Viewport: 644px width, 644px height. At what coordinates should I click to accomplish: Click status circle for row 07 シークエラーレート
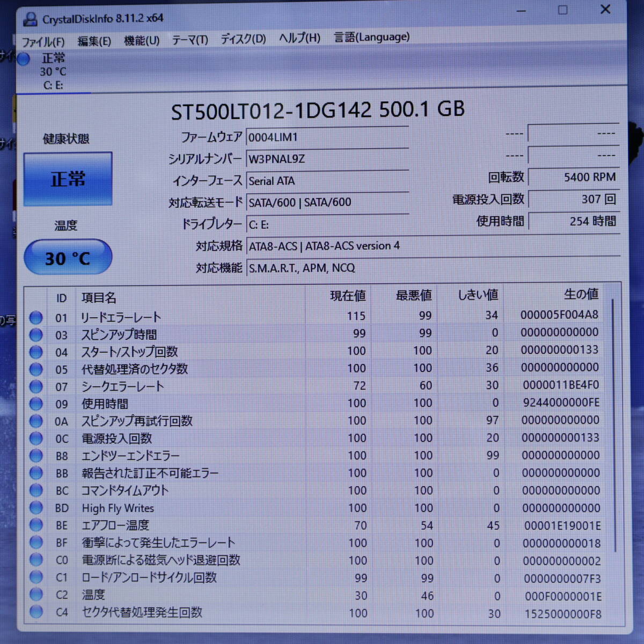coord(36,386)
